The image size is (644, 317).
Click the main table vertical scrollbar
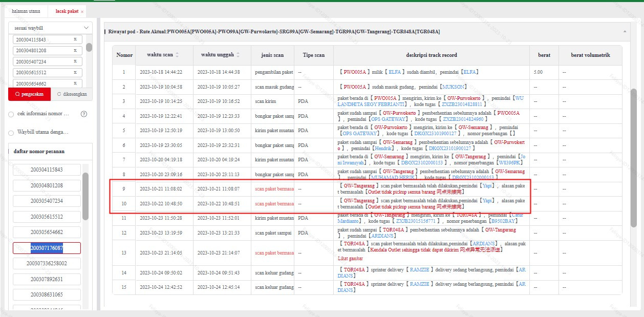[x=633, y=158]
